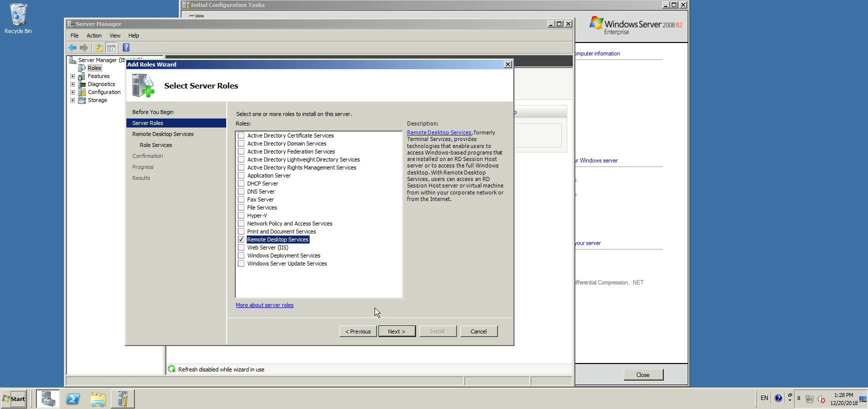
Task: Click Initial Configuration Tasks taskbar icon
Action: click(x=122, y=399)
